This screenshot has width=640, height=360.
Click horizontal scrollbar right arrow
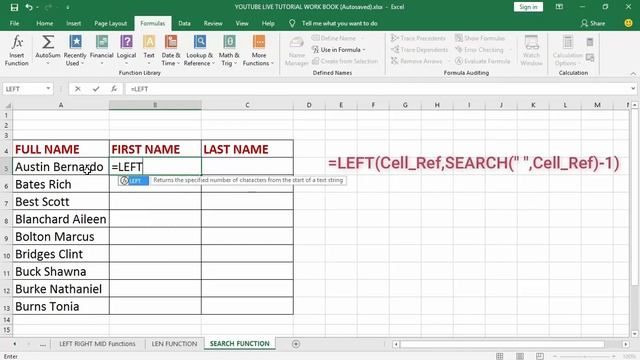tap(626, 344)
